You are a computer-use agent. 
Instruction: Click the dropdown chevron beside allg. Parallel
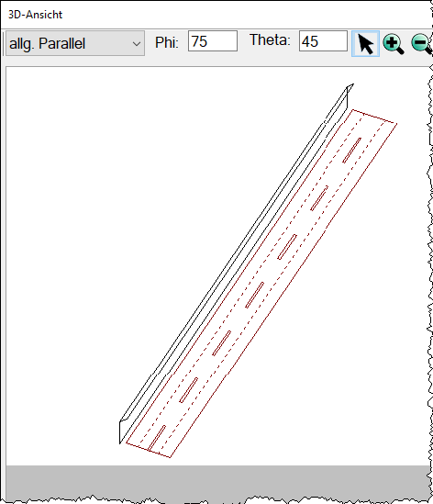click(137, 44)
